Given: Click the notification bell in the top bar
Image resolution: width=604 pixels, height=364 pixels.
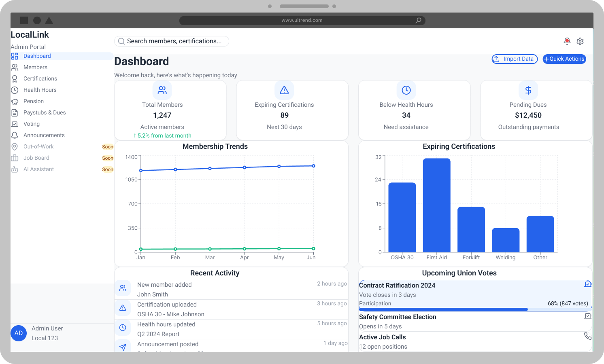Looking at the screenshot, I should 567,41.
